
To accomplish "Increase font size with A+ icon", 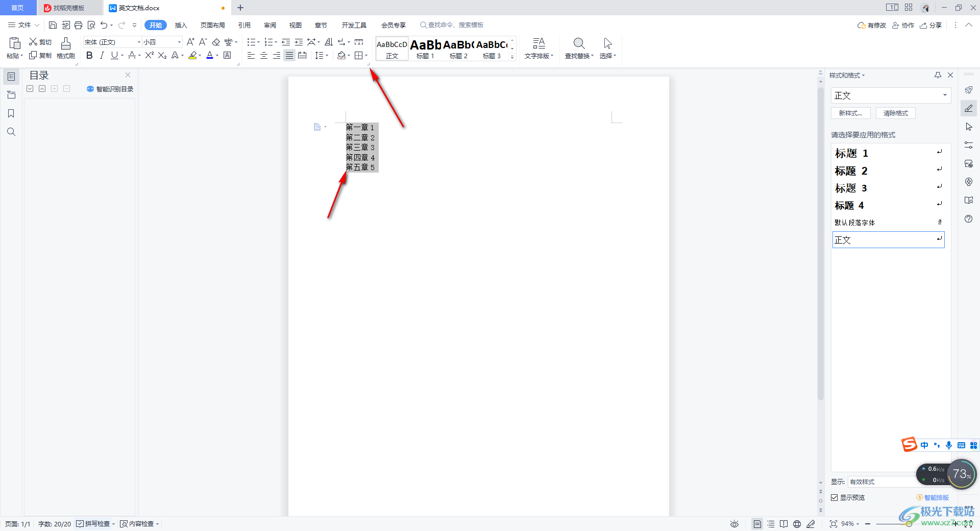I will 190,42.
